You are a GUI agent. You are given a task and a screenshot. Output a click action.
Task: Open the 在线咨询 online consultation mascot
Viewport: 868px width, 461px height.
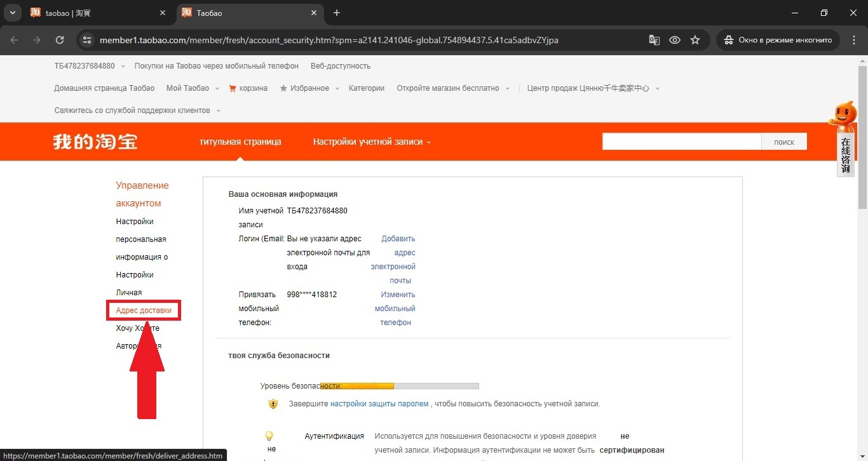pos(844,138)
